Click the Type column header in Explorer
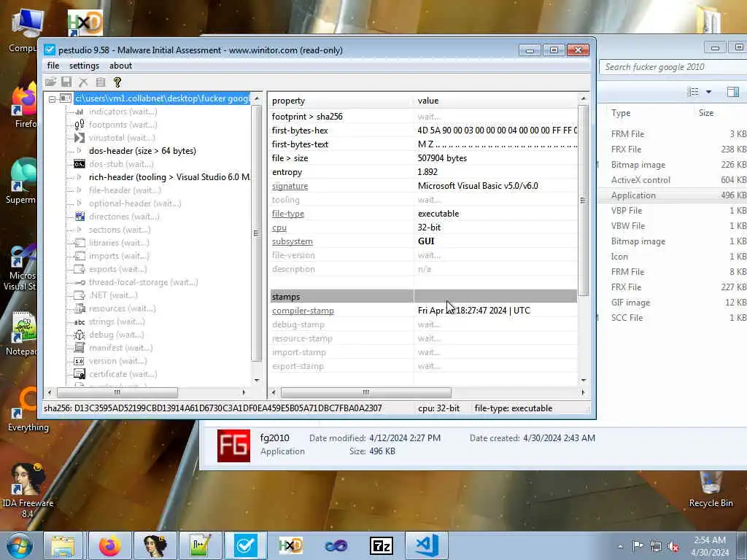 click(621, 113)
